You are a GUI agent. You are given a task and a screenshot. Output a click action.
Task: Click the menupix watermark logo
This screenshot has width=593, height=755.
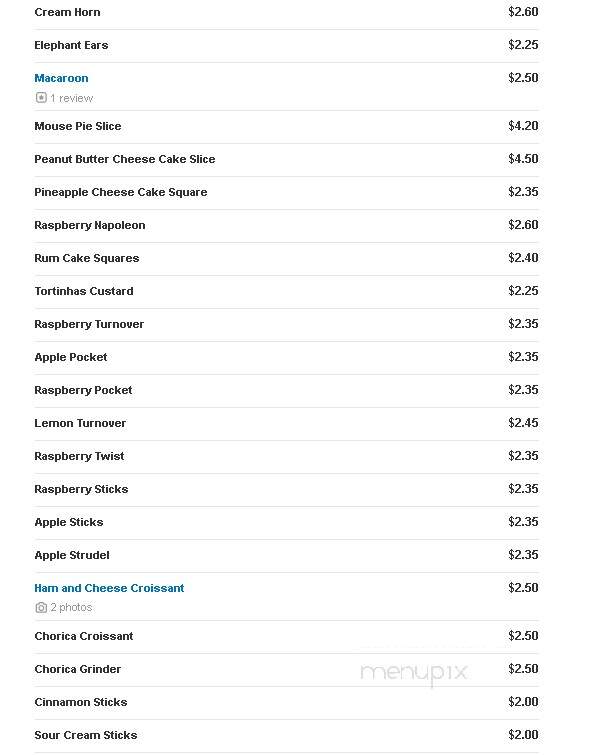[x=414, y=672]
